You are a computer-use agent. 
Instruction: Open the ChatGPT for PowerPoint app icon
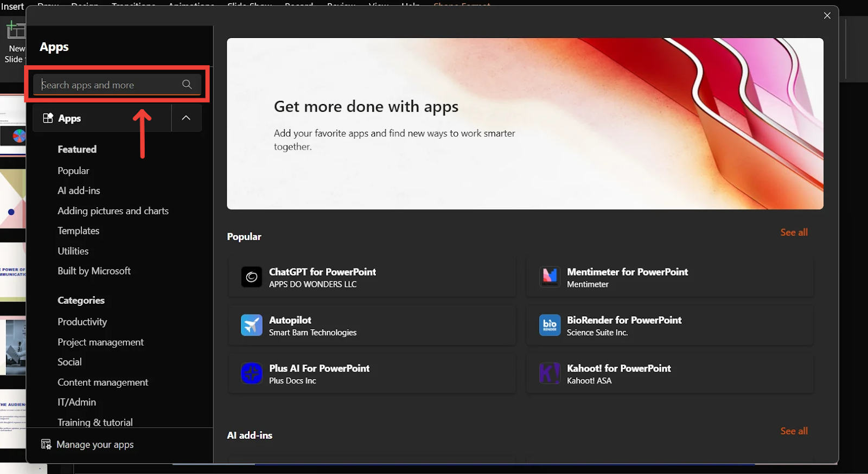(x=251, y=277)
